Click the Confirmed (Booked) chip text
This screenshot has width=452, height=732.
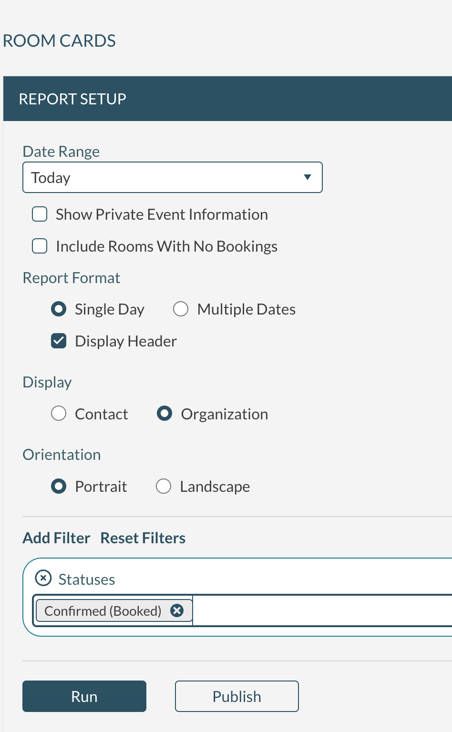(103, 611)
